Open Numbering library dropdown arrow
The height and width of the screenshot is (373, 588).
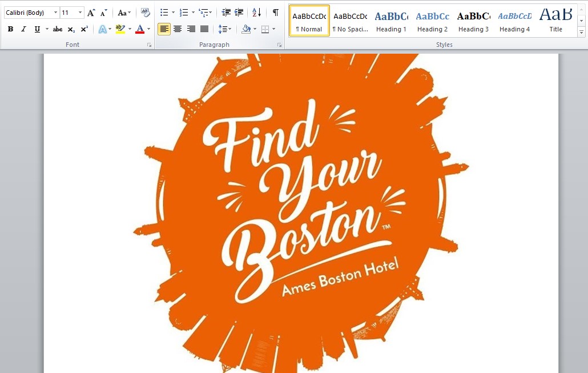pyautogui.click(x=193, y=13)
